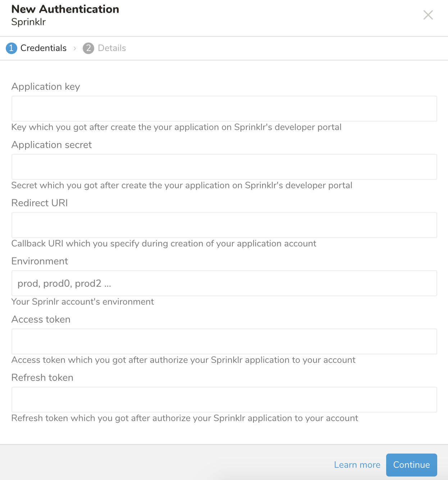448x480 pixels.
Task: Click into the Application secret field
Action: (x=224, y=167)
